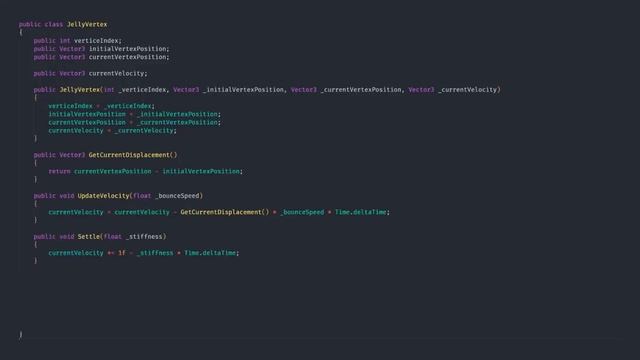
Task: Click the return keyword
Action: pyautogui.click(x=59, y=171)
